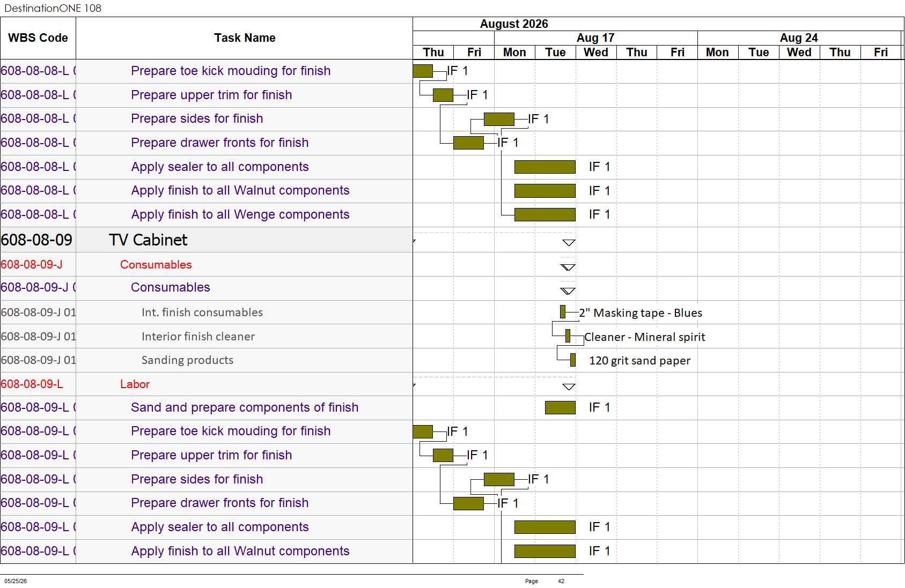Image resolution: width=905 pixels, height=588 pixels.
Task: Click the TV Cabinet summary end marker
Action: pyautogui.click(x=569, y=243)
